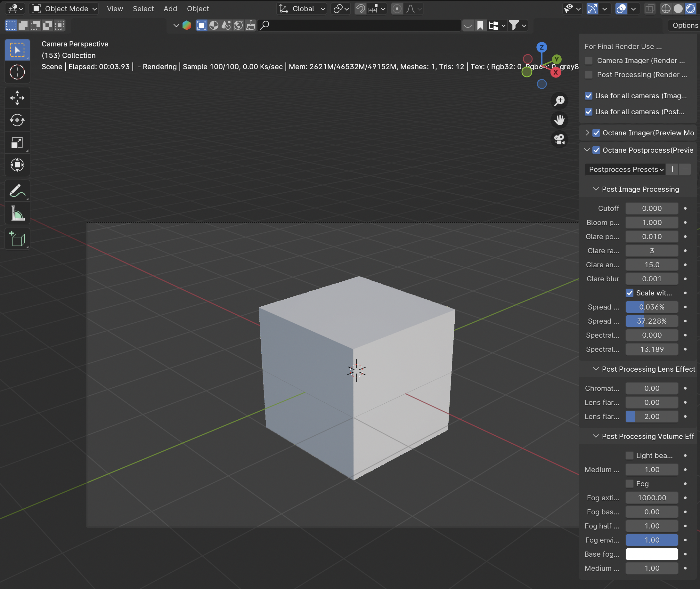Click the add preset plus button

(x=672, y=169)
